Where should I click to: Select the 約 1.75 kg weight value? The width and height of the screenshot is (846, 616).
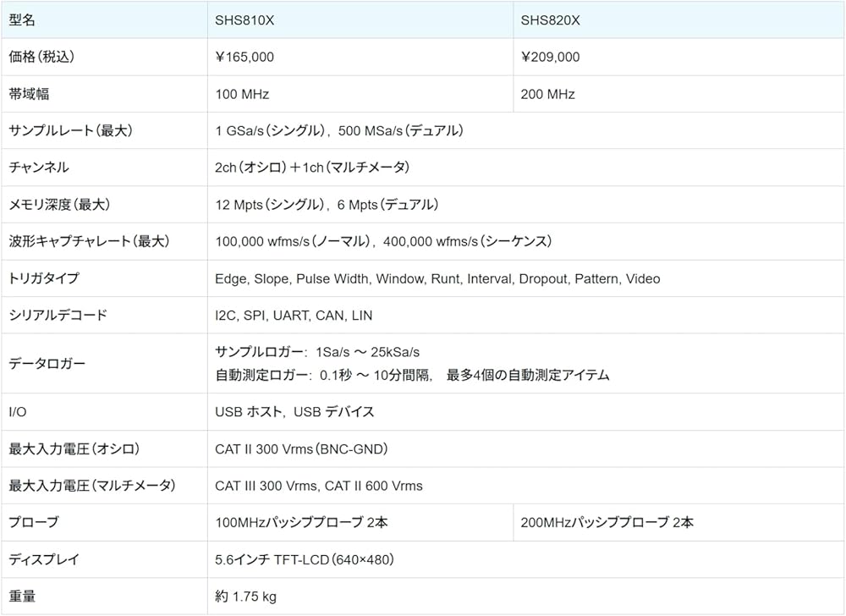(x=245, y=597)
